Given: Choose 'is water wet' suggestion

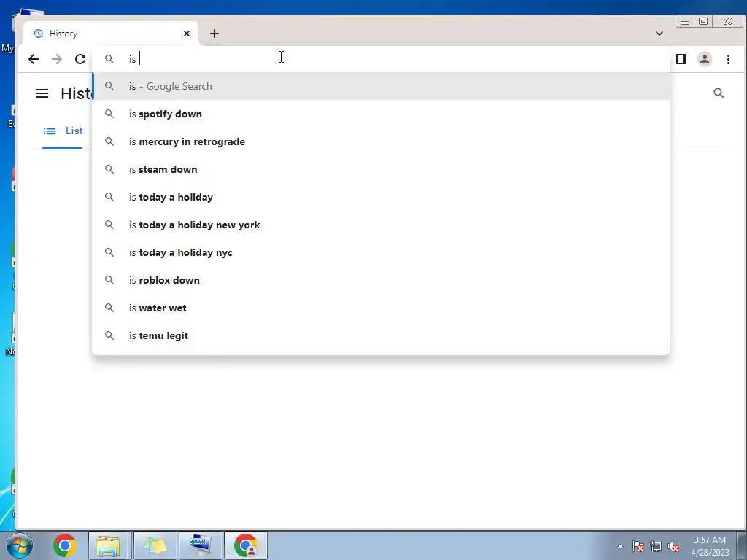Looking at the screenshot, I should coord(381,308).
